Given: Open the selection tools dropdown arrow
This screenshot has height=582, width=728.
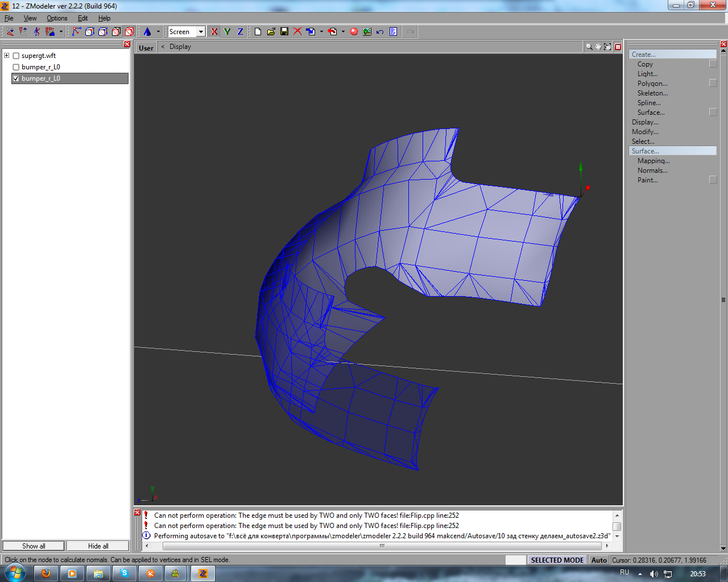Looking at the screenshot, I should tap(61, 32).
